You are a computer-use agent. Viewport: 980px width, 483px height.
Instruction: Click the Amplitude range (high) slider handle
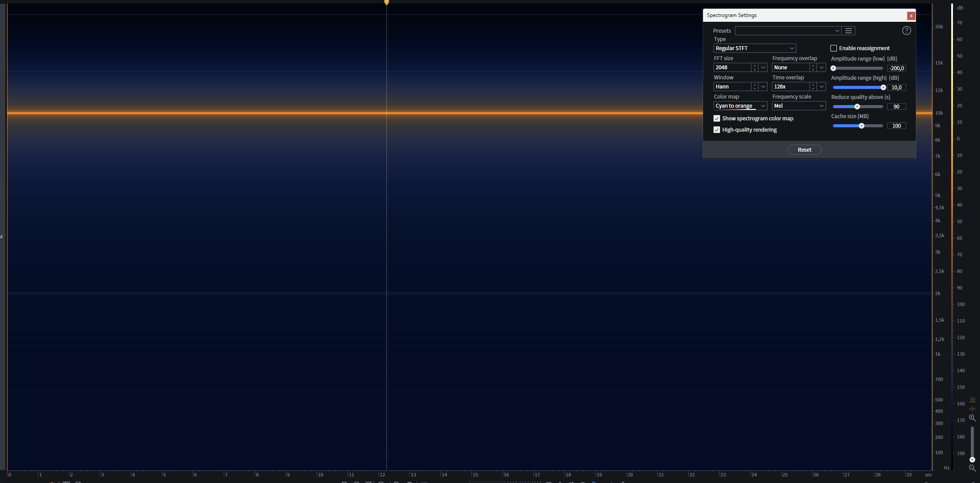(x=883, y=88)
